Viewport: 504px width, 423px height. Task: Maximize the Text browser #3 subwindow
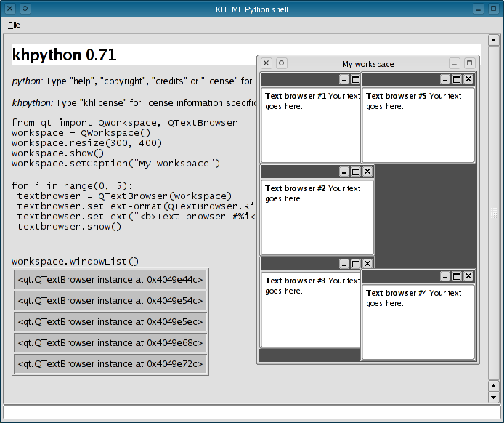pos(356,264)
